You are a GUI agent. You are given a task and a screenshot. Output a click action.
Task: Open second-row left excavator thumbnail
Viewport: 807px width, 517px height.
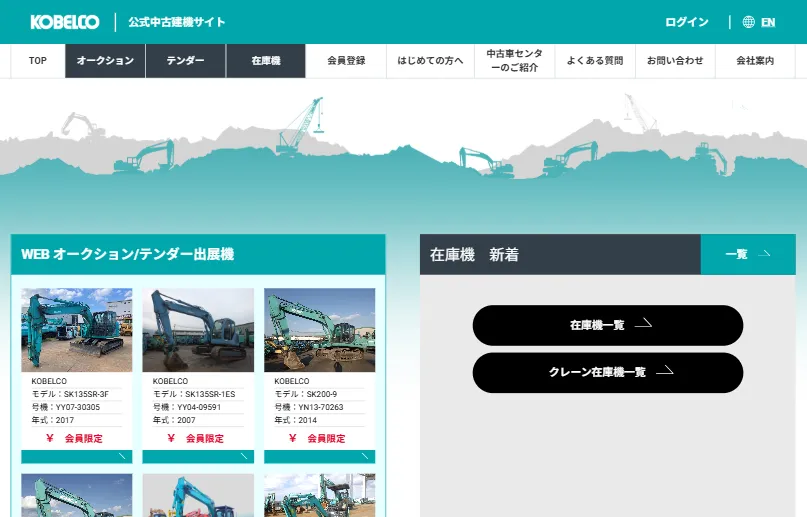tap(77, 495)
